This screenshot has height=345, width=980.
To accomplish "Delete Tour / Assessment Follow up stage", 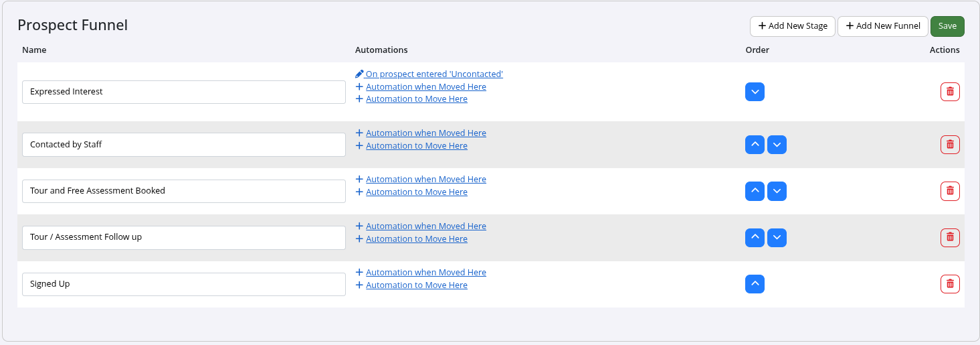I will click(950, 237).
